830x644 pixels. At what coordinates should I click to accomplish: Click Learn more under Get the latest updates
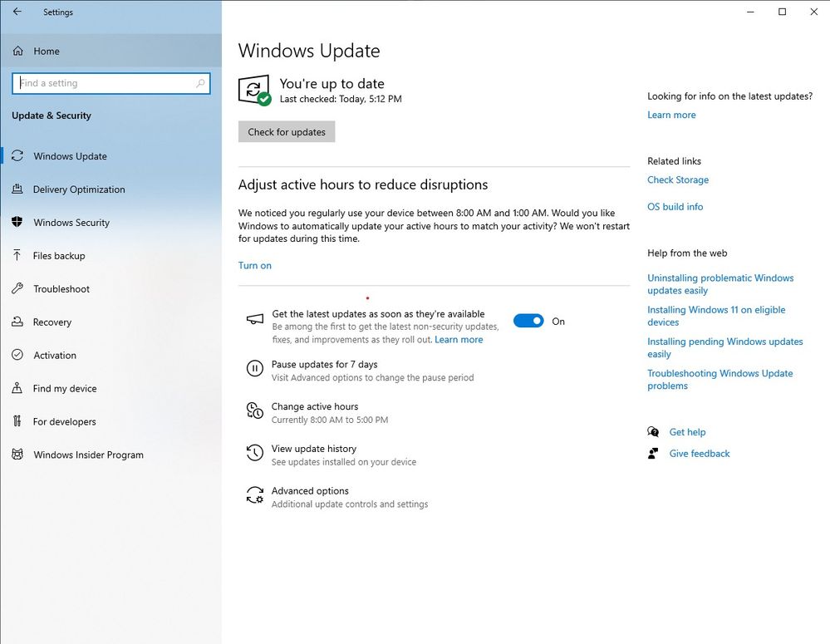tap(459, 340)
